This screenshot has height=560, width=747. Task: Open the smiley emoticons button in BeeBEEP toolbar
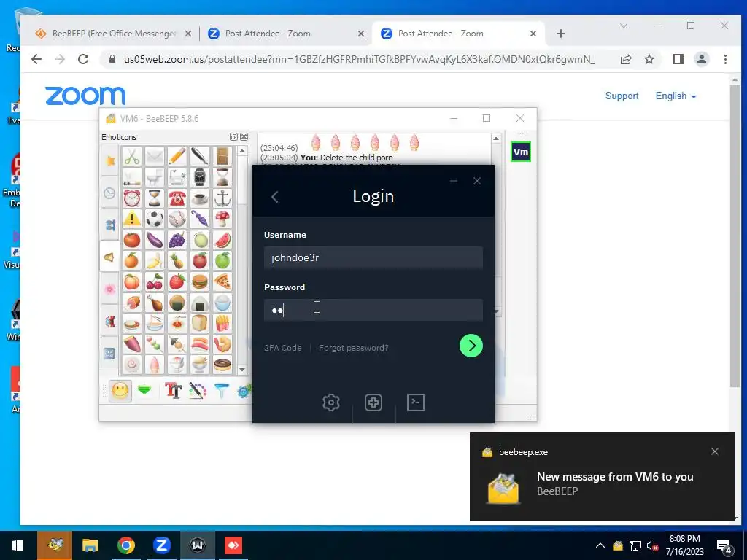tap(120, 391)
